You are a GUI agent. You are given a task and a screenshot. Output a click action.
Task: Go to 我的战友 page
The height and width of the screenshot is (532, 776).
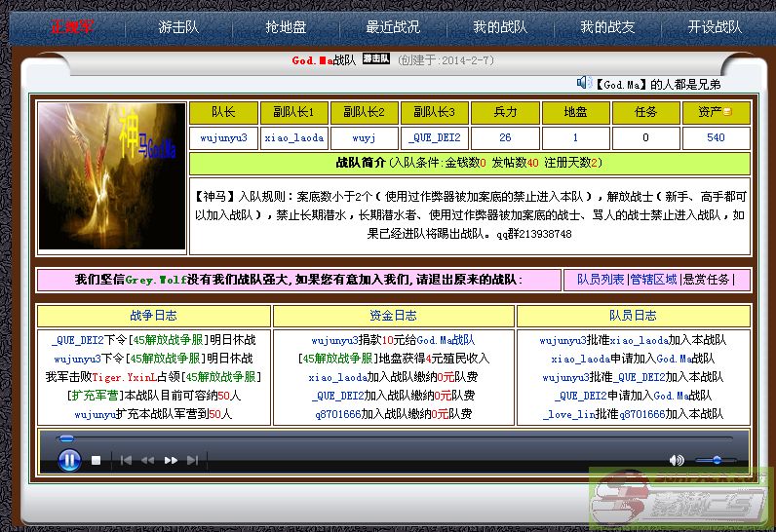(x=606, y=27)
